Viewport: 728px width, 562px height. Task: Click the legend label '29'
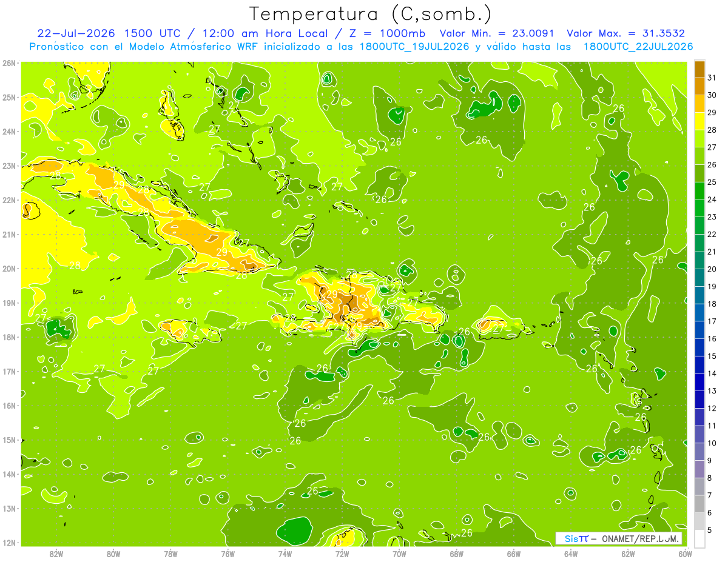712,112
